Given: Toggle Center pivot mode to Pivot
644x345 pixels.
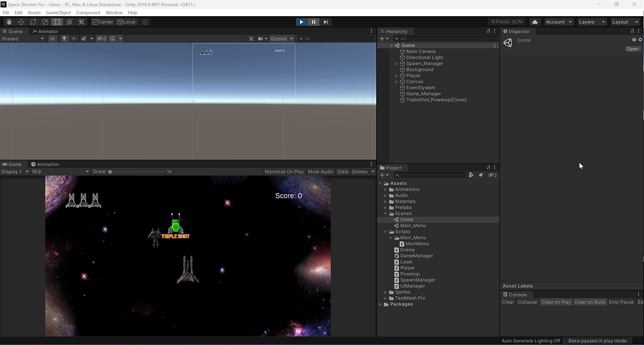Looking at the screenshot, I should [103, 21].
